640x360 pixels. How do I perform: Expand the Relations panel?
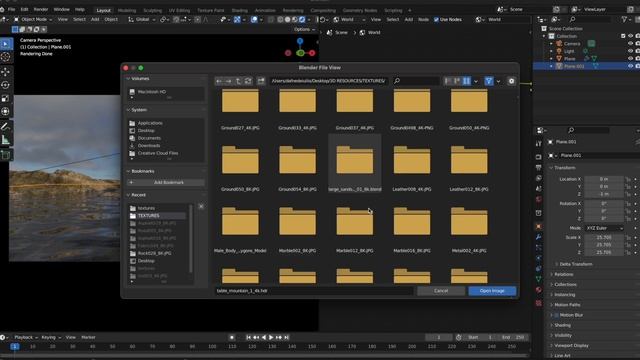563,274
